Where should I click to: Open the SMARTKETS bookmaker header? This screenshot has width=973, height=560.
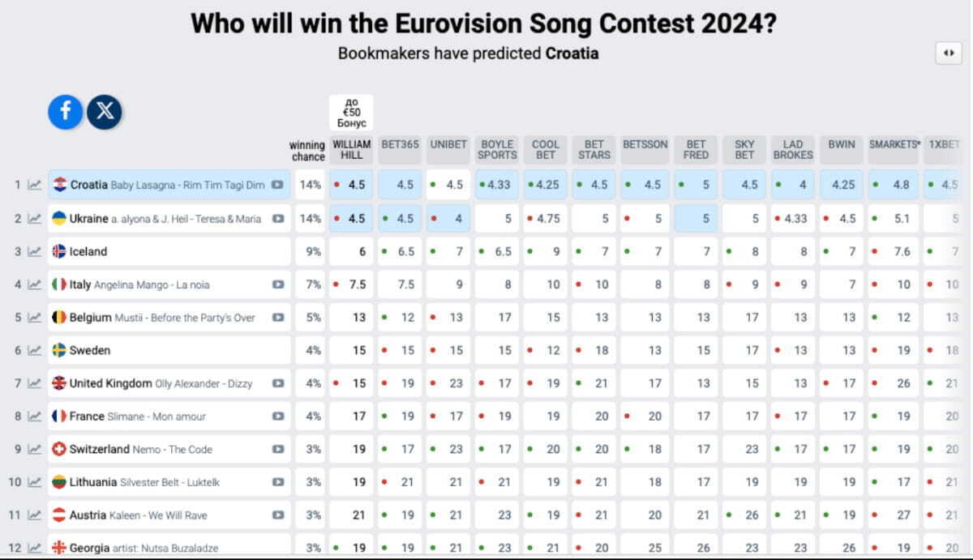click(894, 144)
